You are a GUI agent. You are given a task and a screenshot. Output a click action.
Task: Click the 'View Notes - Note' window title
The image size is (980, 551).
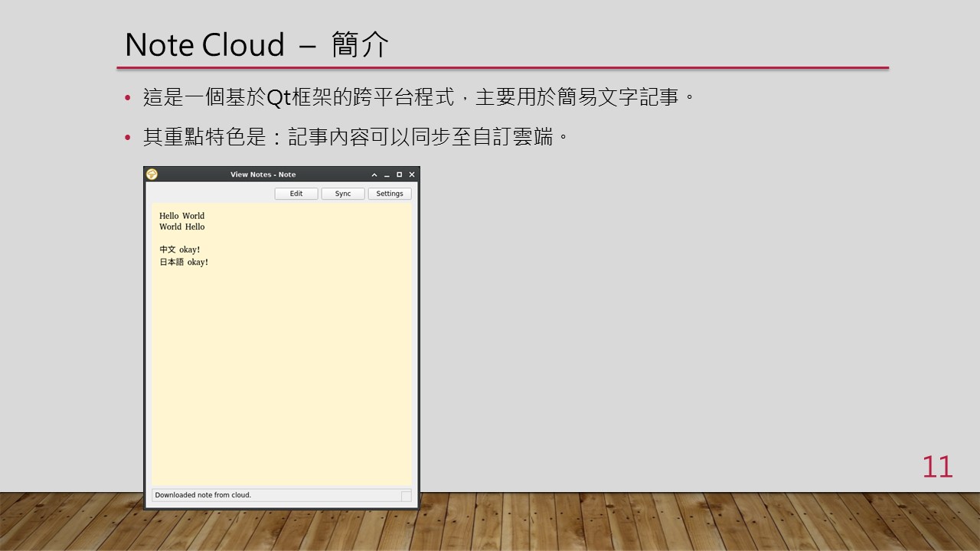click(263, 174)
